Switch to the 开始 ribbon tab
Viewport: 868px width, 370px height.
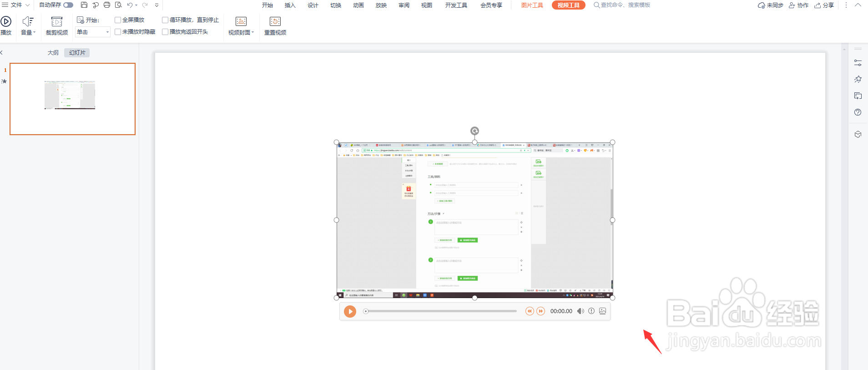click(267, 5)
